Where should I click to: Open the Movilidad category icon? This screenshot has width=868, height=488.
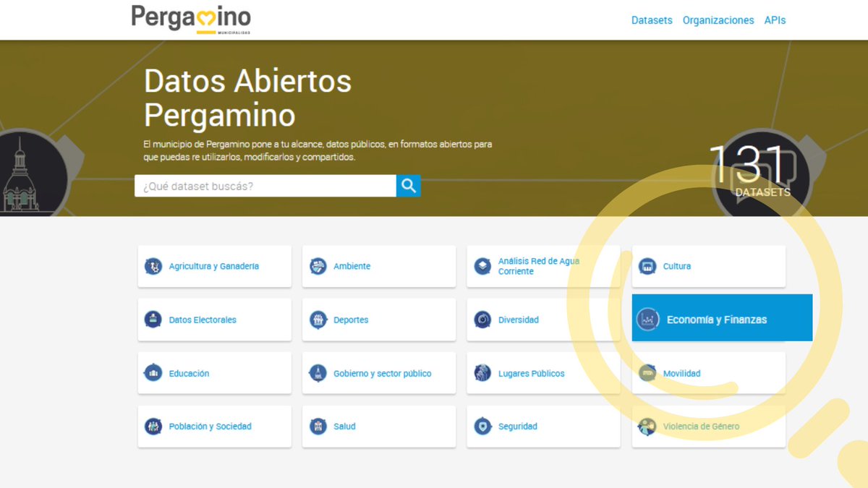(647, 373)
